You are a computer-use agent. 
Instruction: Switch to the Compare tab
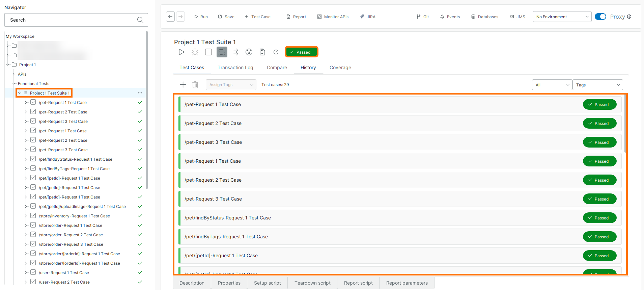tap(277, 68)
